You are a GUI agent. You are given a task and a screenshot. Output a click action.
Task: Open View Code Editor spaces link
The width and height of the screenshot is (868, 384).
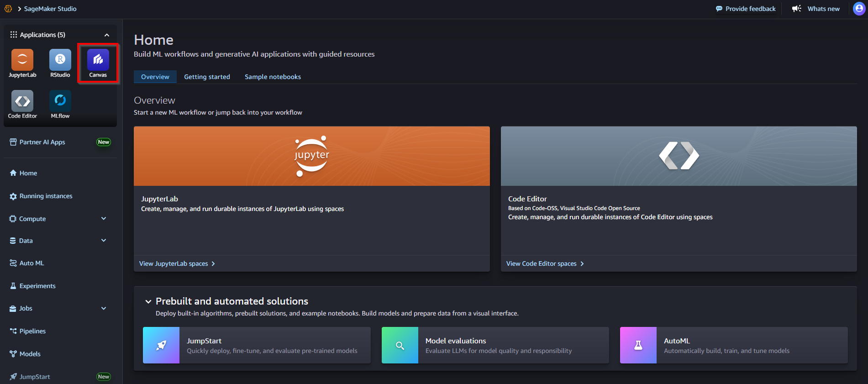pyautogui.click(x=545, y=263)
